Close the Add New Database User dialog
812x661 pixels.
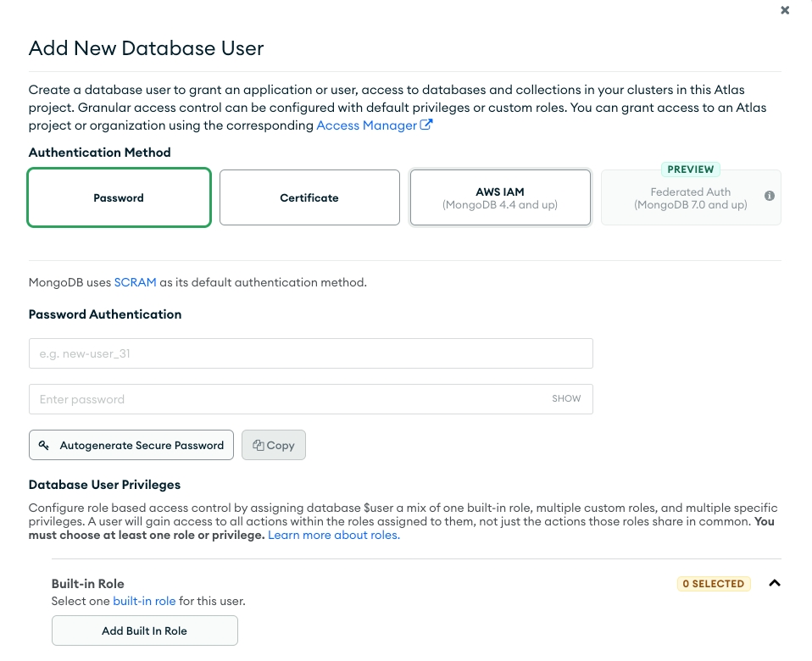(x=785, y=10)
